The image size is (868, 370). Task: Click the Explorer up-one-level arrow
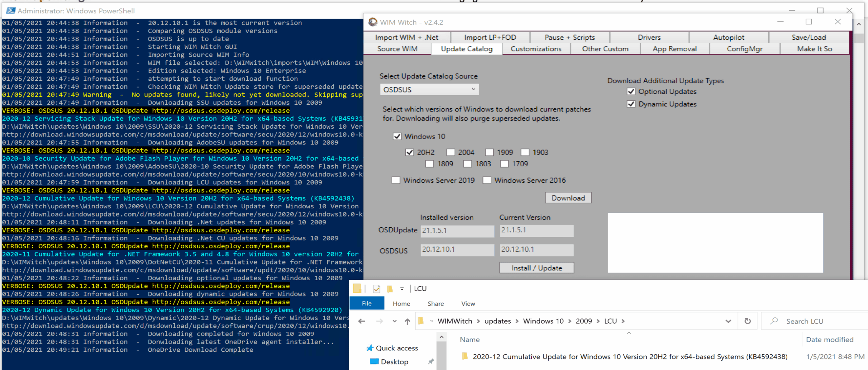point(407,321)
